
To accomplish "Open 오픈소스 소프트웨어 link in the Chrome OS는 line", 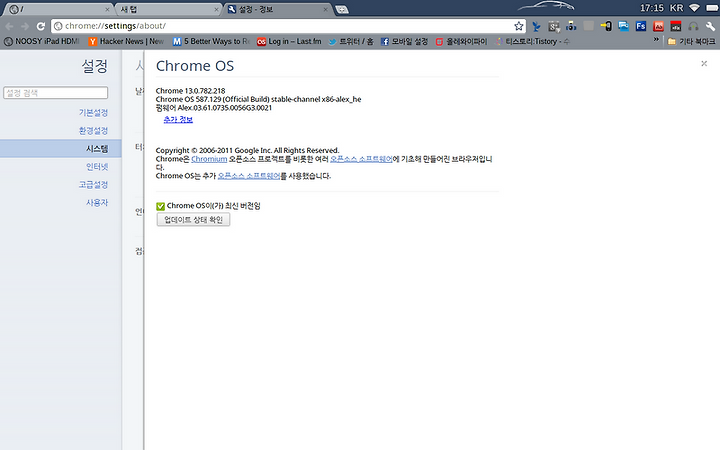I will point(249,176).
